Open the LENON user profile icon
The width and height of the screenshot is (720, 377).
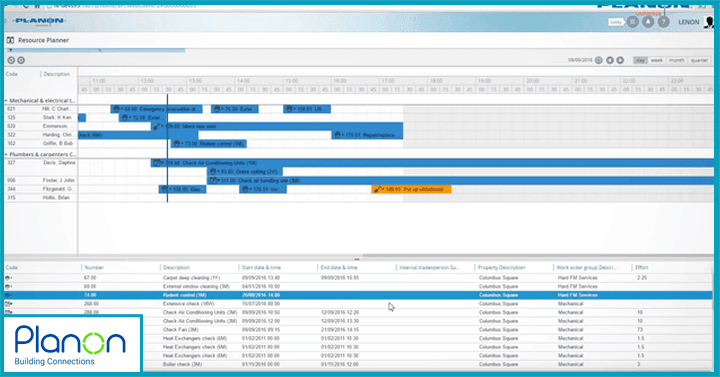click(709, 22)
